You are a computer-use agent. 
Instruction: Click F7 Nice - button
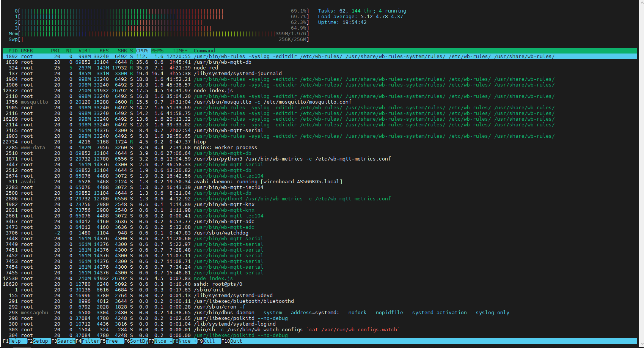click(160, 341)
